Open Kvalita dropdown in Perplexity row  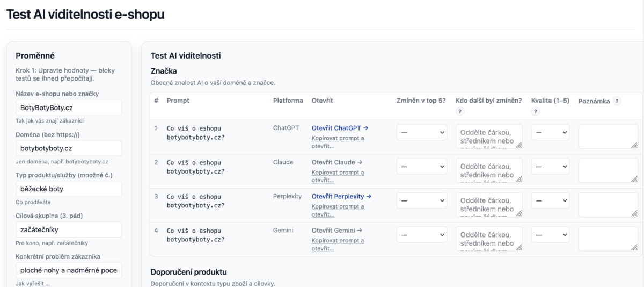(550, 200)
